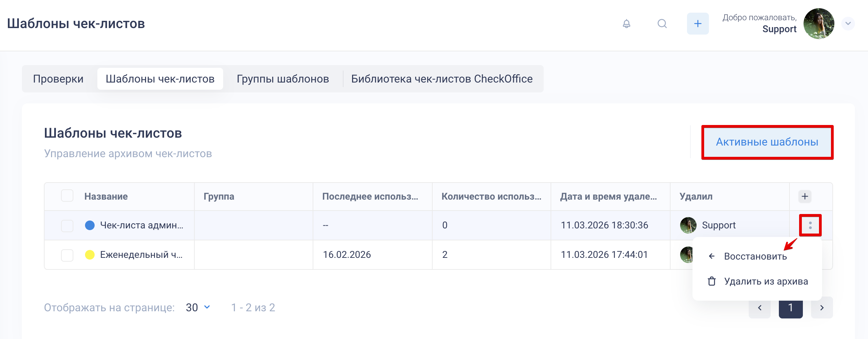The width and height of the screenshot is (868, 339).
Task: Expand the user profile dropdown chevron
Action: click(x=848, y=24)
